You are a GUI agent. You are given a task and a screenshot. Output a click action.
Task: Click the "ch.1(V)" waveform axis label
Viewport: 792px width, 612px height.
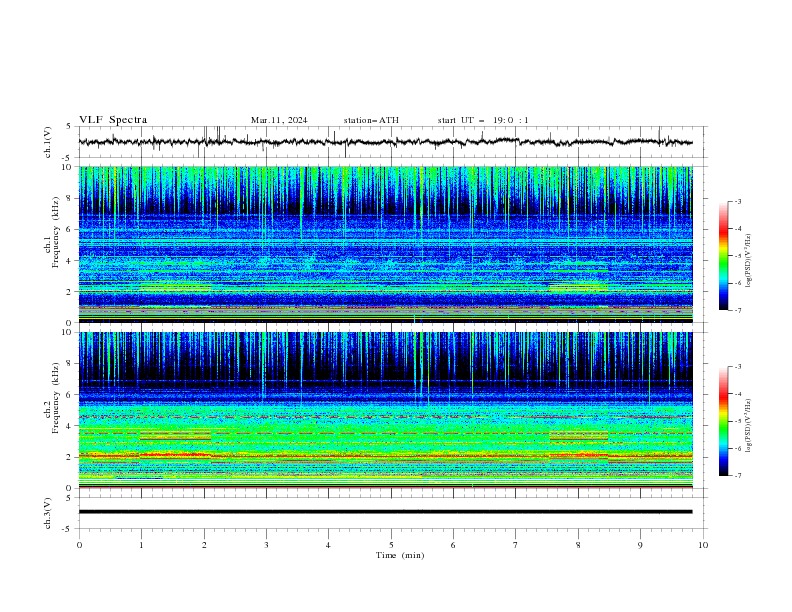click(x=48, y=142)
